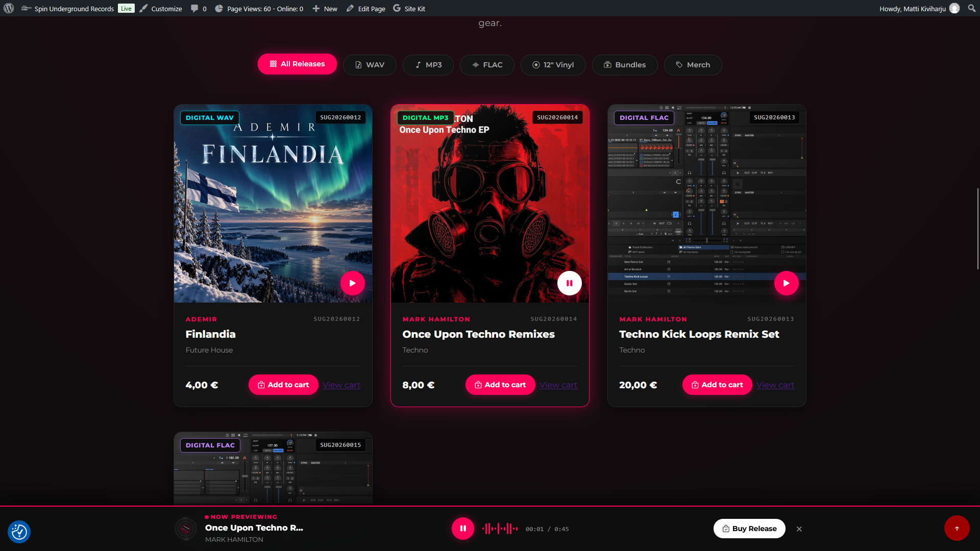
Task: Click Edit Page in admin bar
Action: point(365,9)
